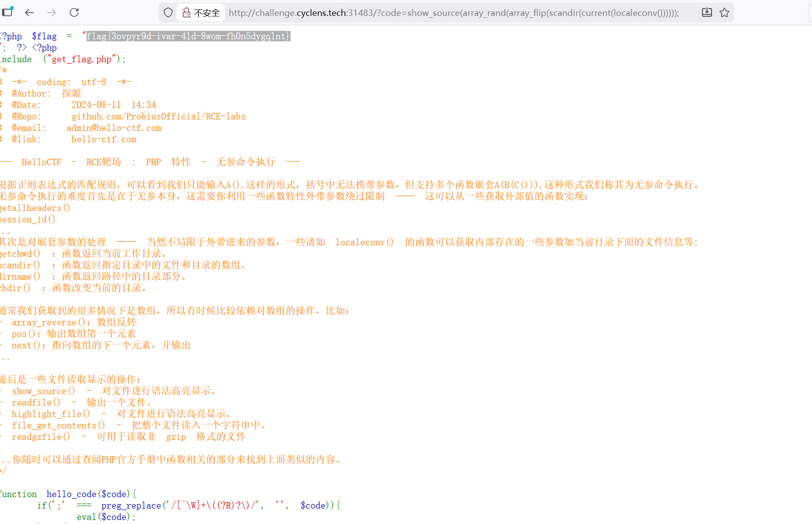This screenshot has width=812, height=524.
Task: Select the highlighted flag string text
Action: click(x=188, y=36)
